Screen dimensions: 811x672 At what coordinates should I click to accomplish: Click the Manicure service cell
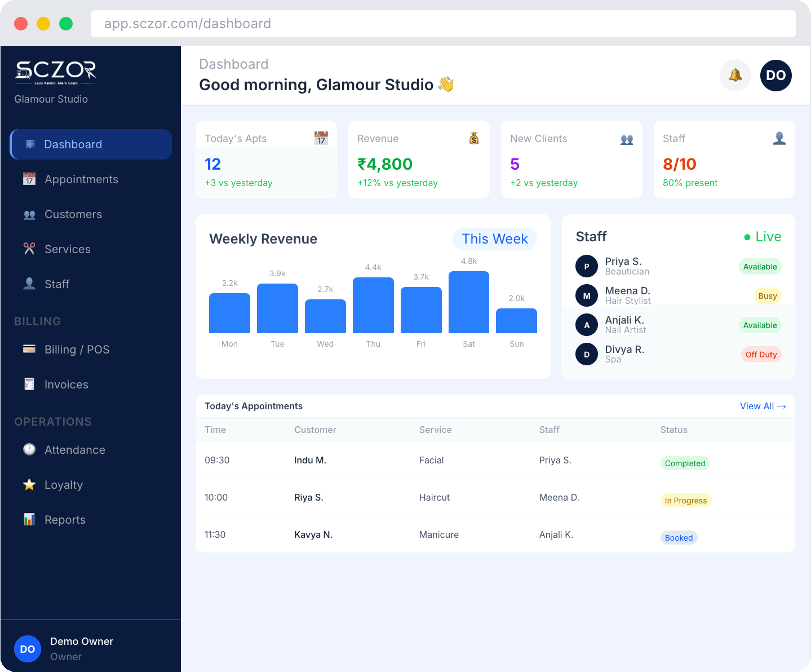click(x=438, y=534)
